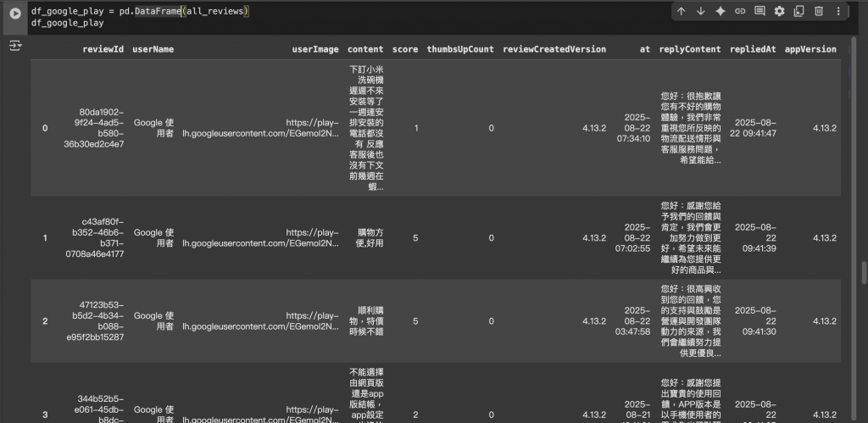Click userName Google 使用者 in row 1
The height and width of the screenshot is (423, 868).
coord(154,238)
